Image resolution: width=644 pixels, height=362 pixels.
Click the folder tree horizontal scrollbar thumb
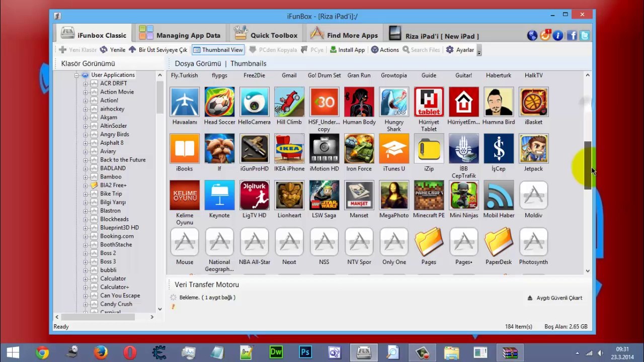[98, 317]
